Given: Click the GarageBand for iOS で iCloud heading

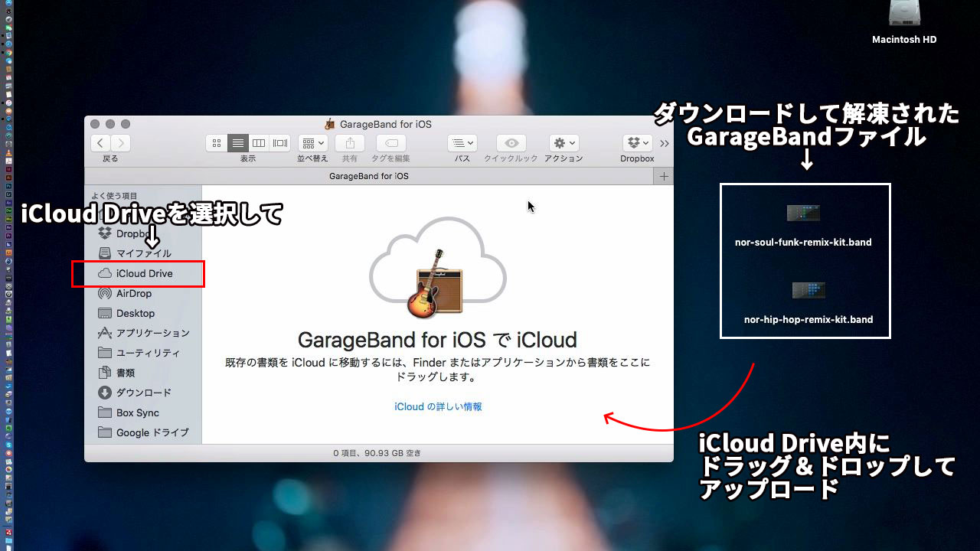Looking at the screenshot, I should pyautogui.click(x=437, y=340).
